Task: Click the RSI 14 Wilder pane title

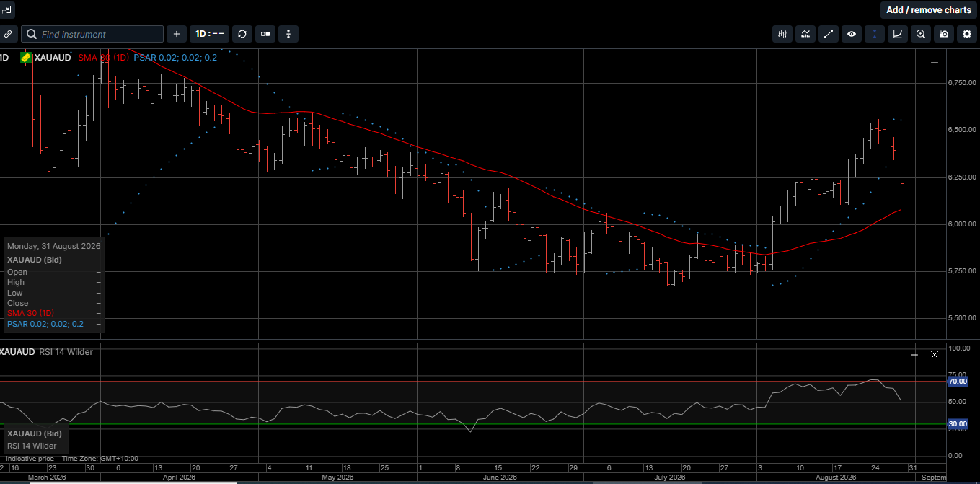Action: [66, 352]
